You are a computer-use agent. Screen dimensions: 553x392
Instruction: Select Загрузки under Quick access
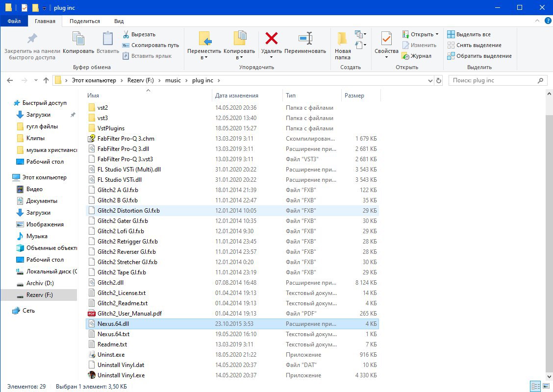pyautogui.click(x=38, y=115)
